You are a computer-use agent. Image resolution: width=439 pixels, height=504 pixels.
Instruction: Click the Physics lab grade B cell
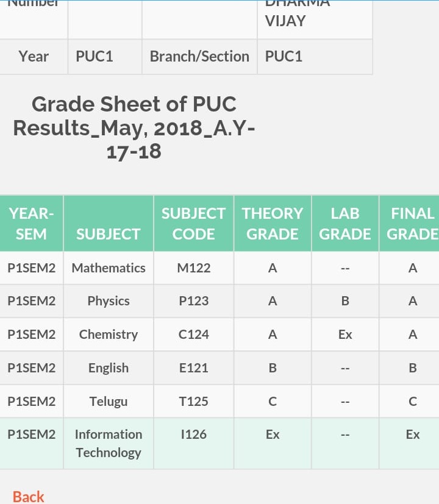tap(345, 301)
